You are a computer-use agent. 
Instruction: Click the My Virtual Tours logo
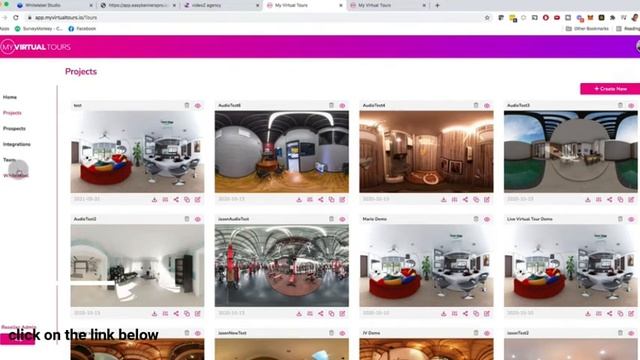coord(36,47)
